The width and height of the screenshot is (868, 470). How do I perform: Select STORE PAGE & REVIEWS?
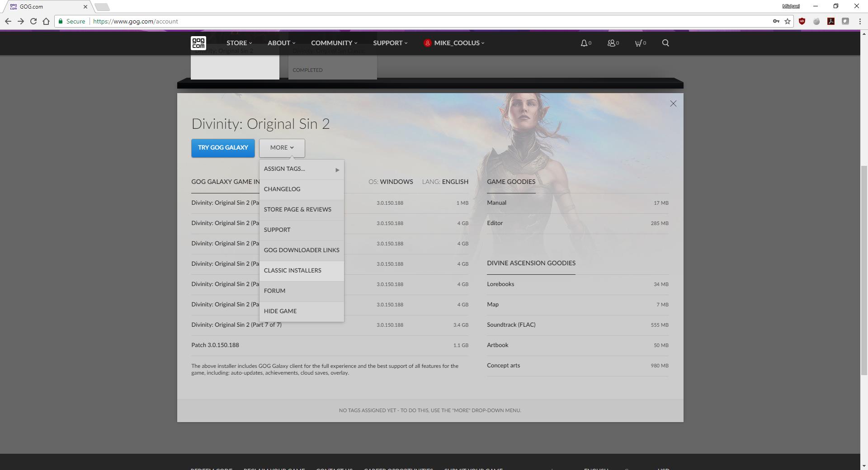(302, 210)
